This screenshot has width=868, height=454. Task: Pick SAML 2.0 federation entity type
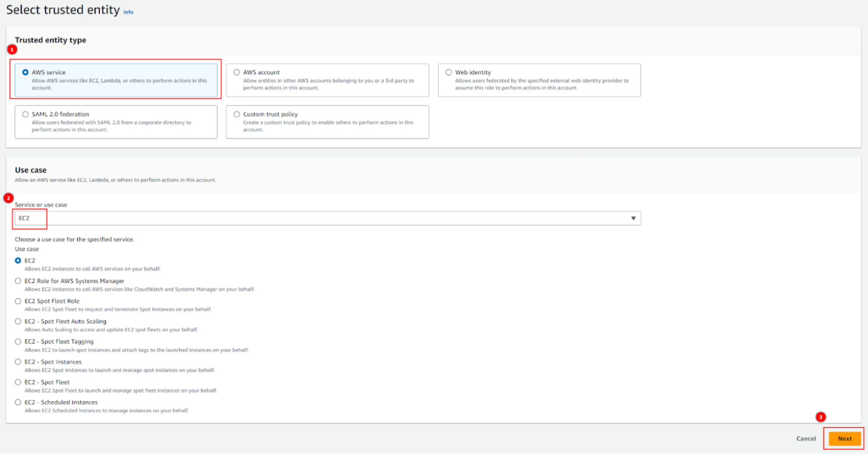pos(25,114)
